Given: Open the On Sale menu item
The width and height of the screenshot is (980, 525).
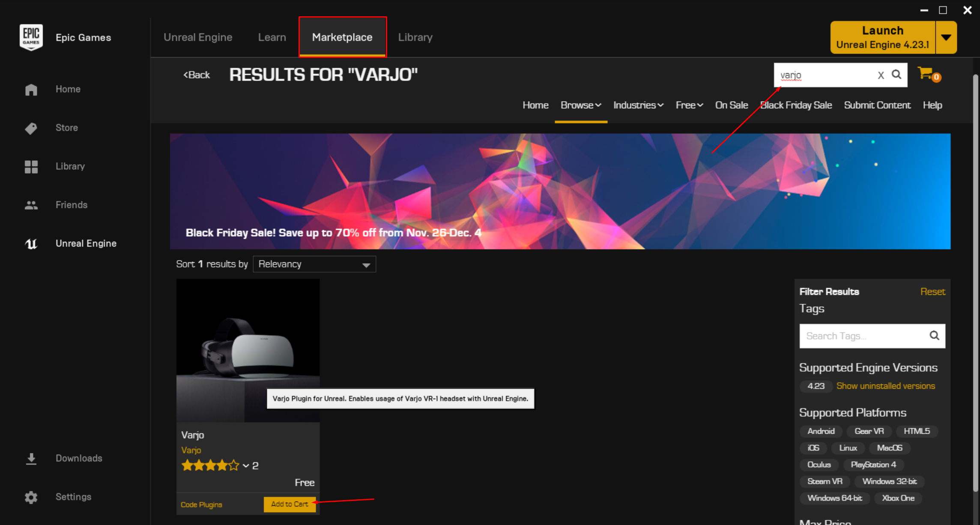Looking at the screenshot, I should click(732, 105).
